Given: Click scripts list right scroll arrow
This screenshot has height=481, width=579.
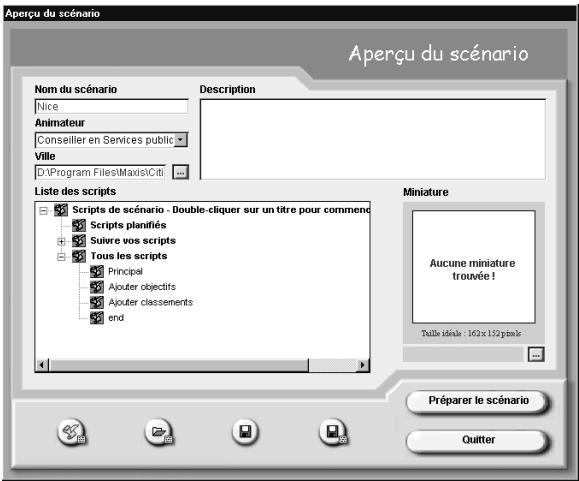Looking at the screenshot, I should pos(363,365).
